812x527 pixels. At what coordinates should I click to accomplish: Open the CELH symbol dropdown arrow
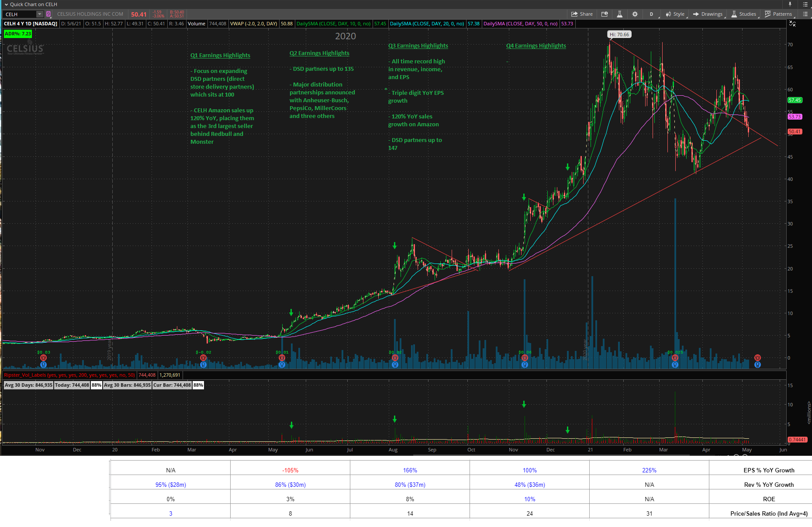(x=40, y=14)
